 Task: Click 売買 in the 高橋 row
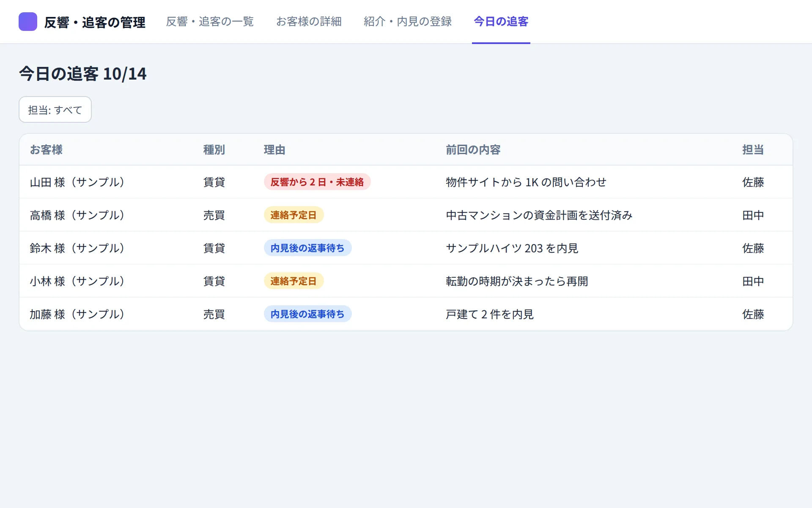tap(214, 215)
